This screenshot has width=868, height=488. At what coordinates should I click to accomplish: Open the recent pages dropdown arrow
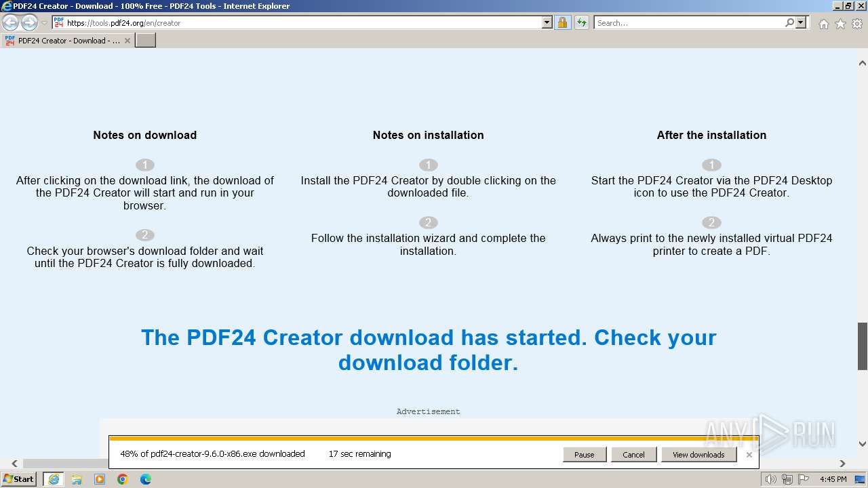45,23
